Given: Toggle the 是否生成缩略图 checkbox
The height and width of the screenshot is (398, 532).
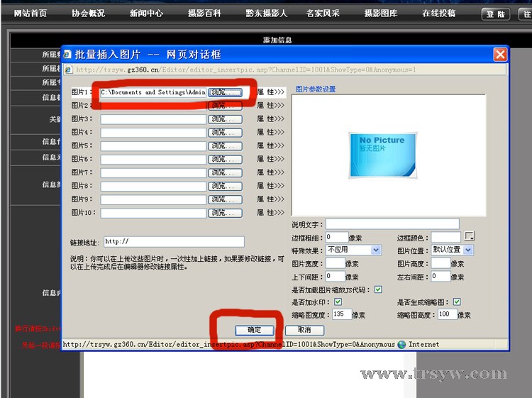Looking at the screenshot, I should tap(457, 302).
